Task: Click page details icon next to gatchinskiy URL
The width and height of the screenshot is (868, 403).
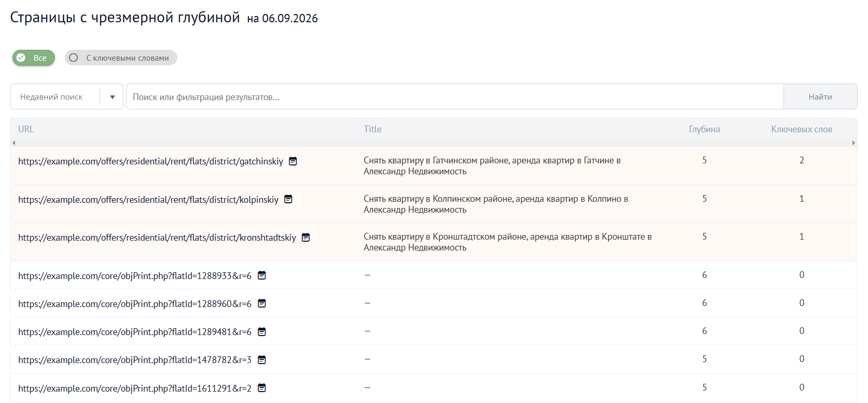Action: point(293,161)
